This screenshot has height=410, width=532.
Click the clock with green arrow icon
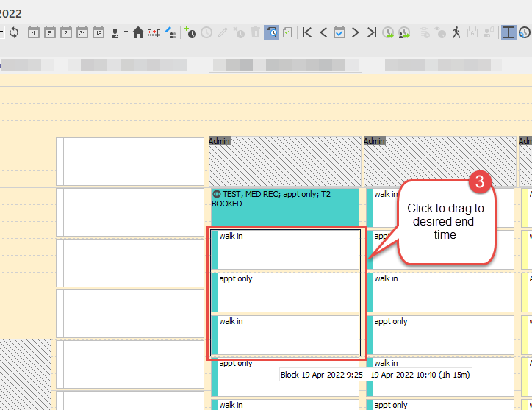388,32
